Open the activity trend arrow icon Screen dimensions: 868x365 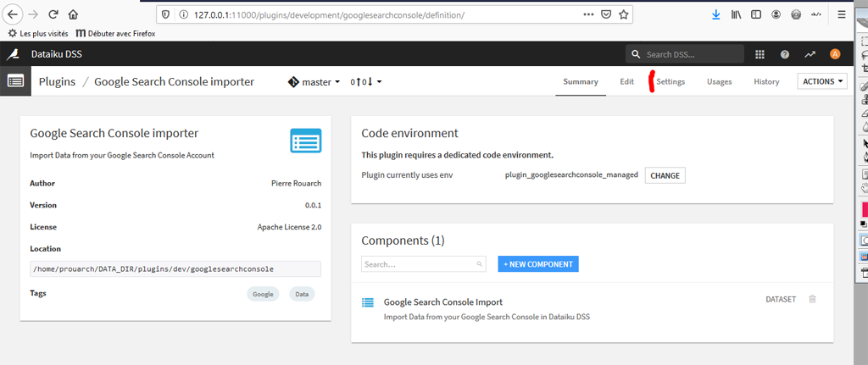[810, 54]
